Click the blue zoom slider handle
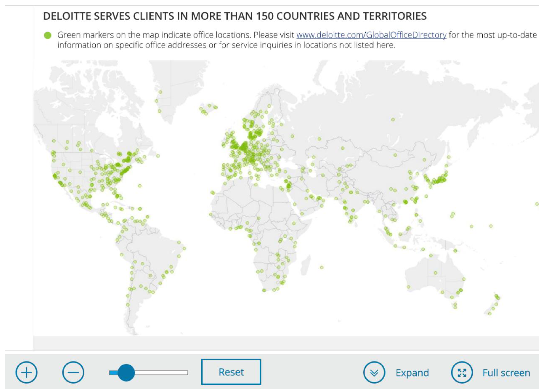The width and height of the screenshot is (544, 392). click(x=126, y=373)
